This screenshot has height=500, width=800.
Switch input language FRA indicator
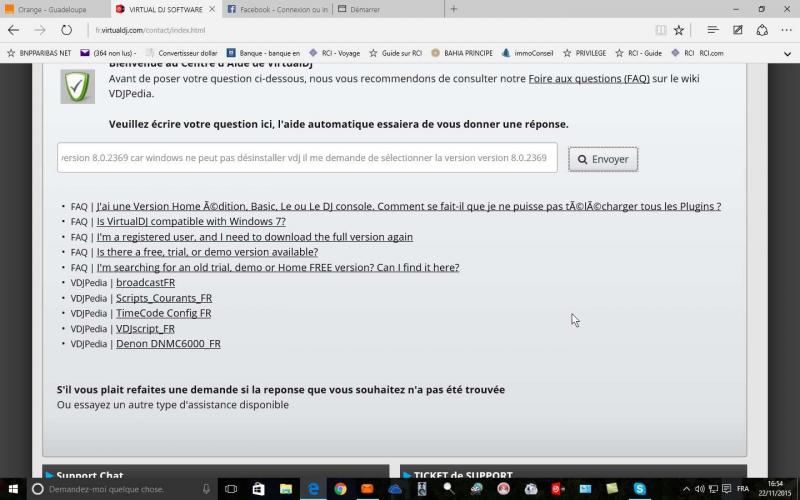[x=743, y=489]
